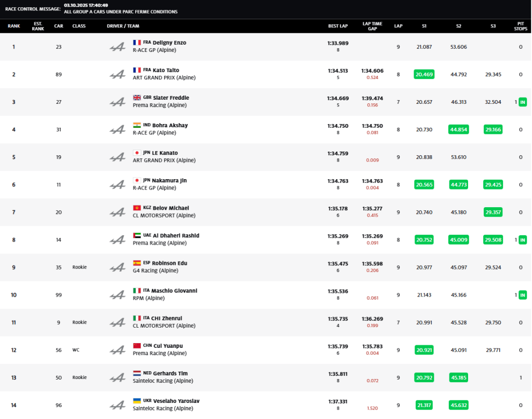532x419 pixels.
Task: Click the UAE flag beside Al Dhaheri Rashid
Action: [x=137, y=235]
